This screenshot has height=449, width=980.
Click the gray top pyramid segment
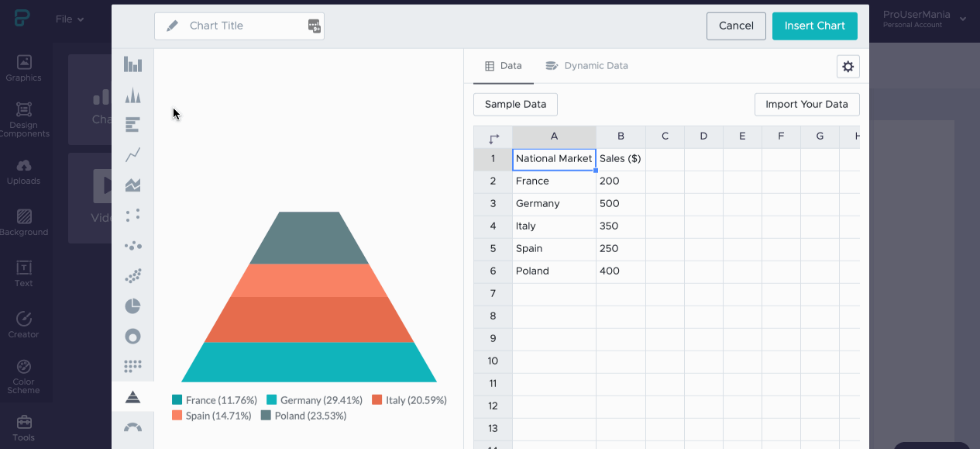[309, 238]
